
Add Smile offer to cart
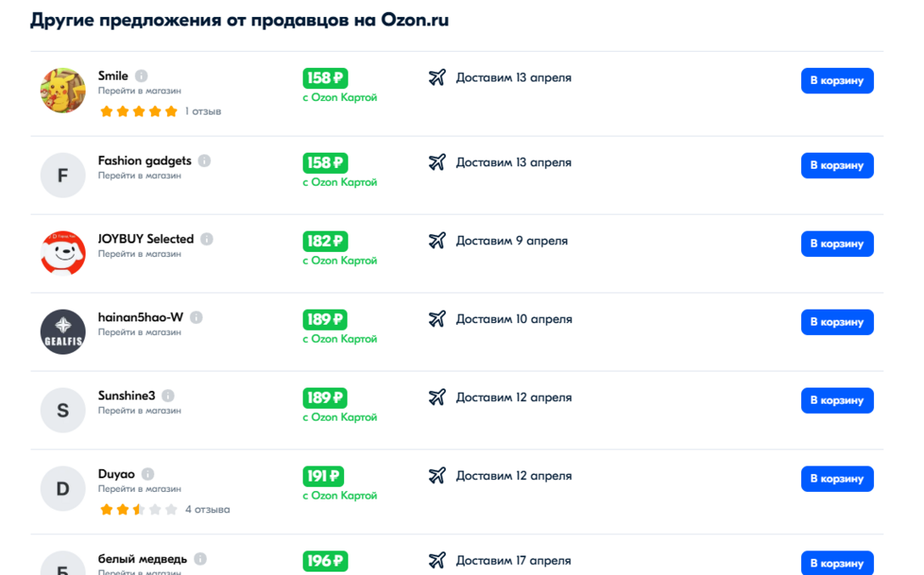point(837,81)
